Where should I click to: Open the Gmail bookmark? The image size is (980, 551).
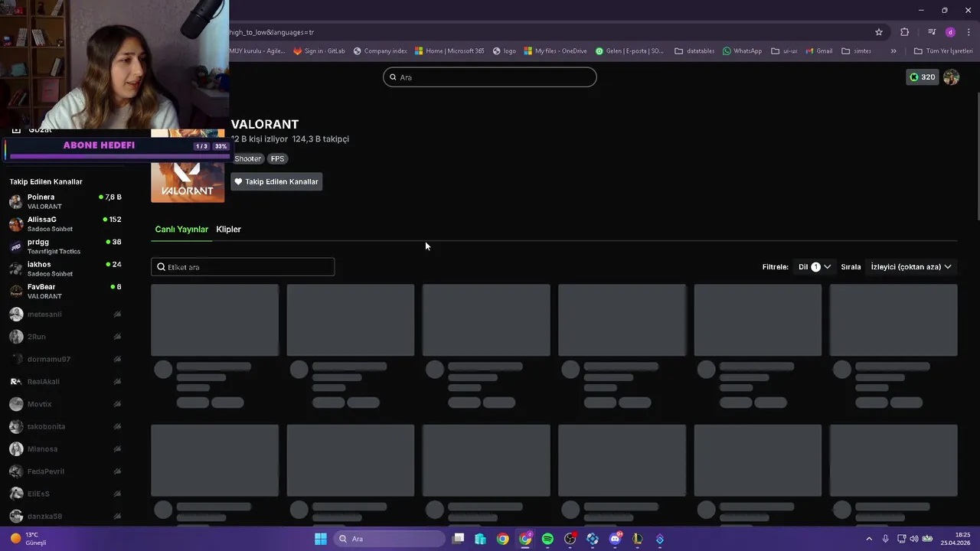click(818, 51)
